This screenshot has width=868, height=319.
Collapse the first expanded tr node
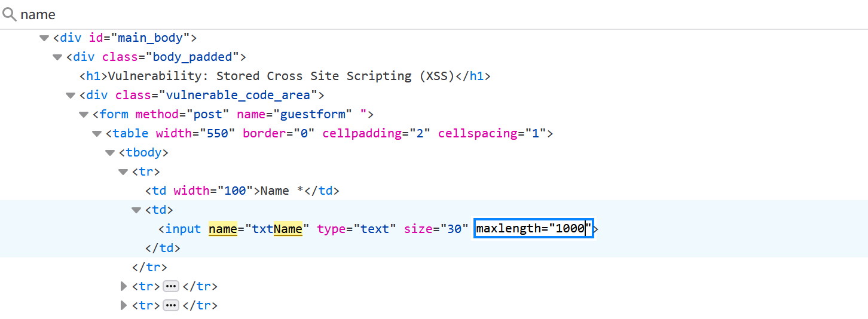[123, 172]
